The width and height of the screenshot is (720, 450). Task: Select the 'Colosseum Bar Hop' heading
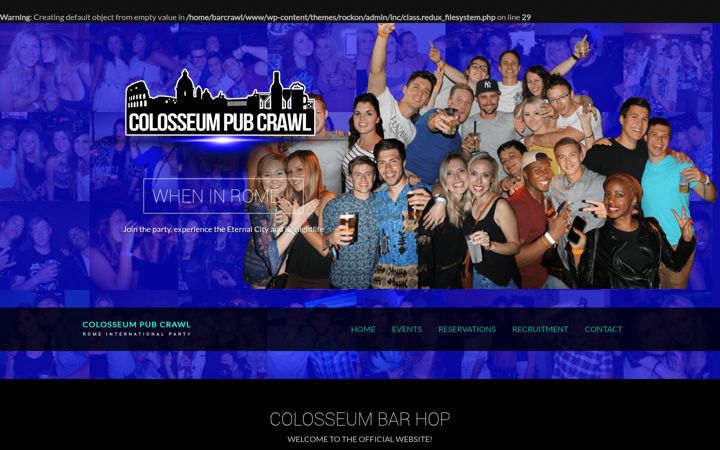pyautogui.click(x=360, y=419)
